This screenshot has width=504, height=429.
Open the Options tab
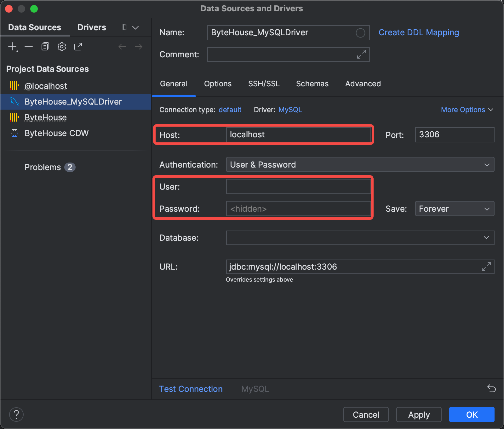[x=218, y=83]
